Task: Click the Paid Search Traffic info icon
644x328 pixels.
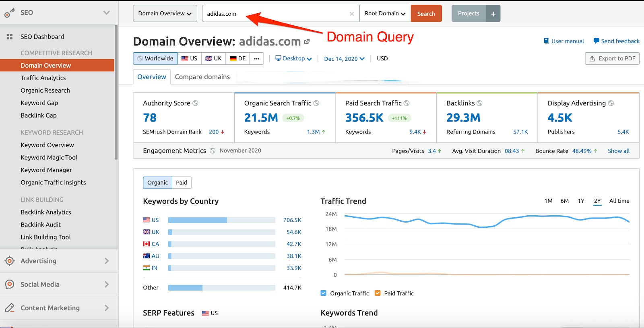Action: coord(407,103)
